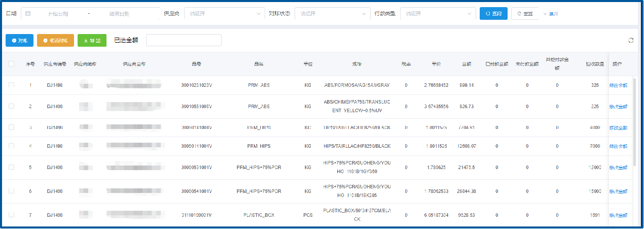Expand the 付款类型 payment type dropdown
644x229 pixels.
coord(437,14)
